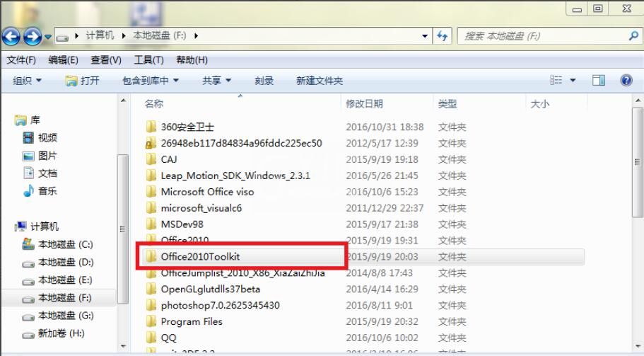Click the Program Files folder icon
Screen dimensions: 644x356
point(151,321)
